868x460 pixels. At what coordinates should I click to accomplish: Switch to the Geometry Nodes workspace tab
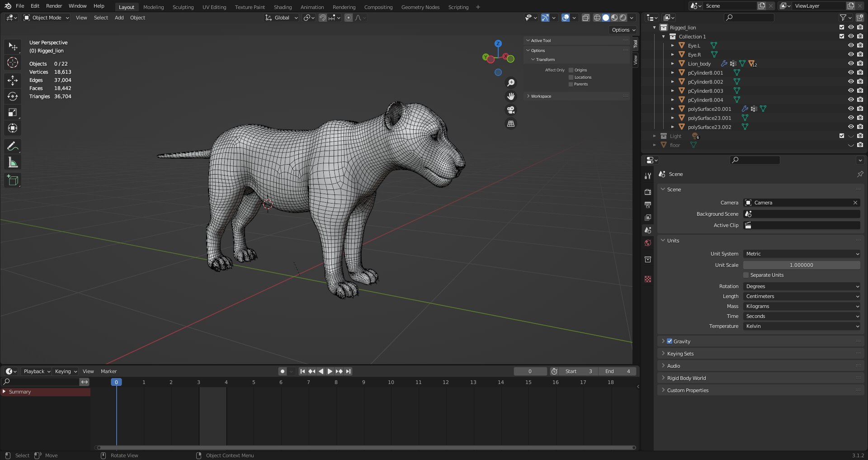(420, 7)
